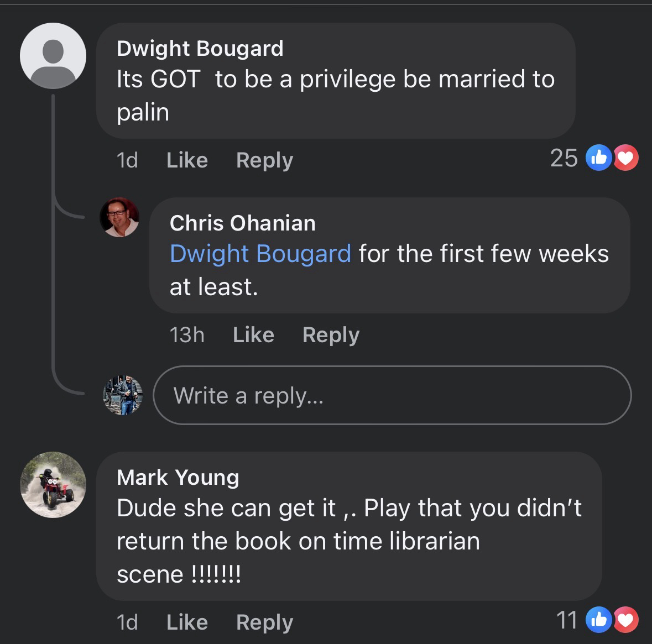Click the heart reaction icon on Dwight's comment

[625, 158]
